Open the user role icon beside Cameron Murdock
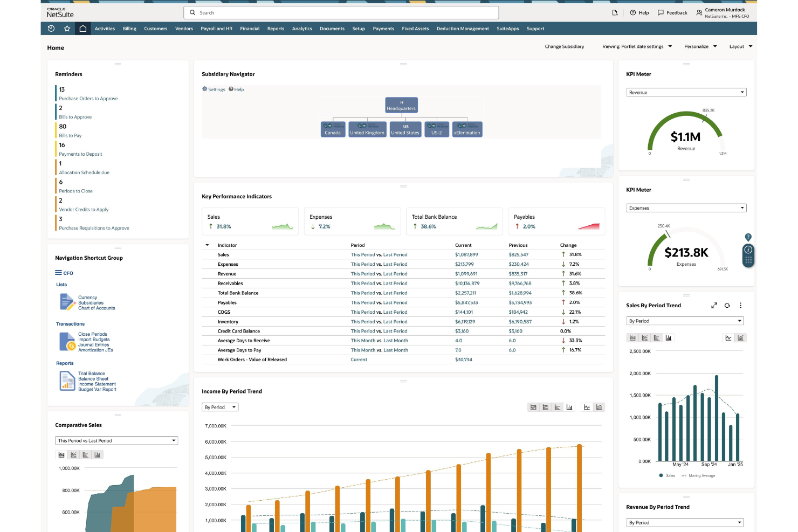The height and width of the screenshot is (532, 798). pos(699,12)
